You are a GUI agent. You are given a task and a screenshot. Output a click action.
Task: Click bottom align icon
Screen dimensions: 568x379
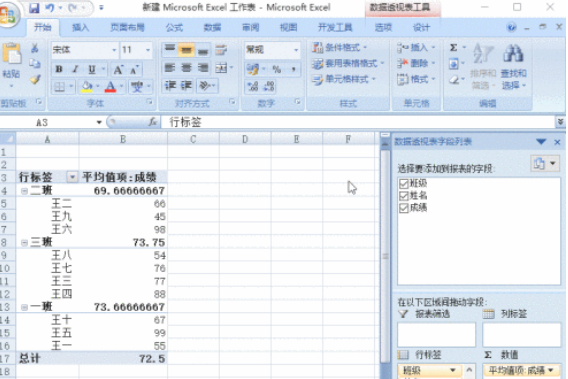pyautogui.click(x=202, y=50)
